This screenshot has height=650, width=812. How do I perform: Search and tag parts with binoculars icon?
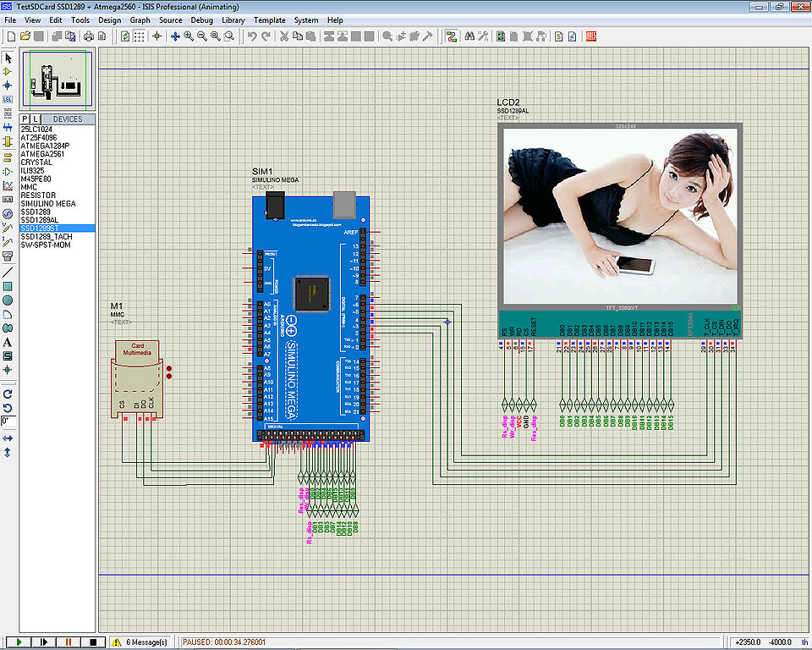[469, 36]
